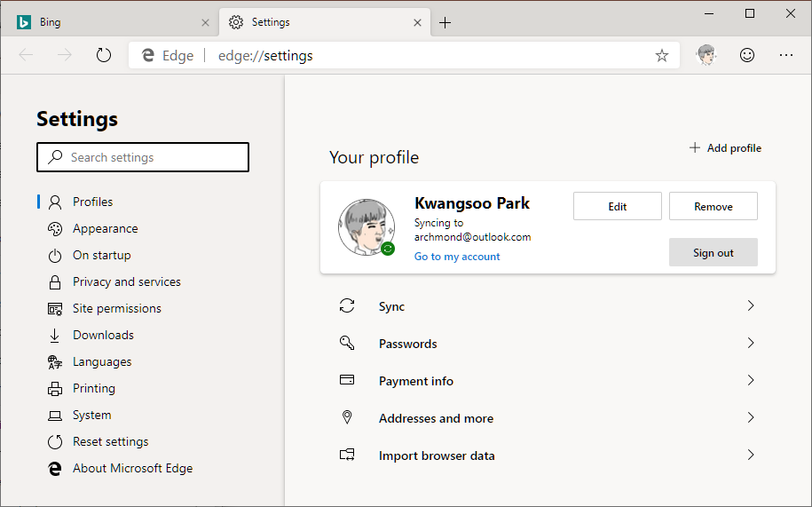
Task: Click the Sync arrows icon
Action: pyautogui.click(x=347, y=306)
